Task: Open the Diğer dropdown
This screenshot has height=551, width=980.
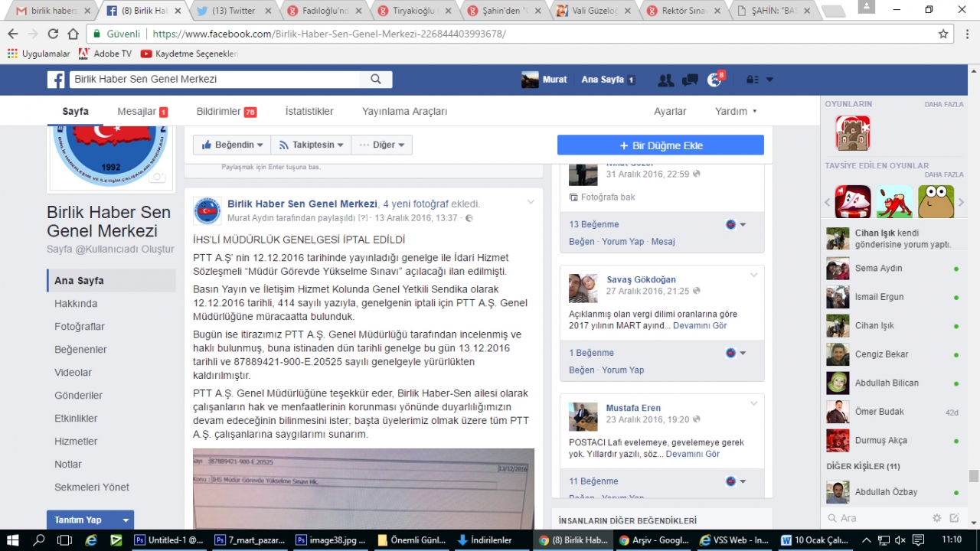Action: pyautogui.click(x=382, y=145)
